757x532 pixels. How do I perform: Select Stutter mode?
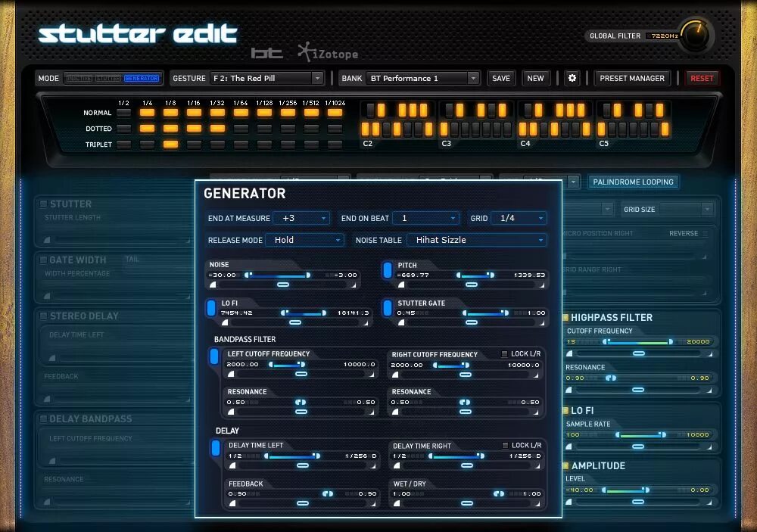[108, 78]
